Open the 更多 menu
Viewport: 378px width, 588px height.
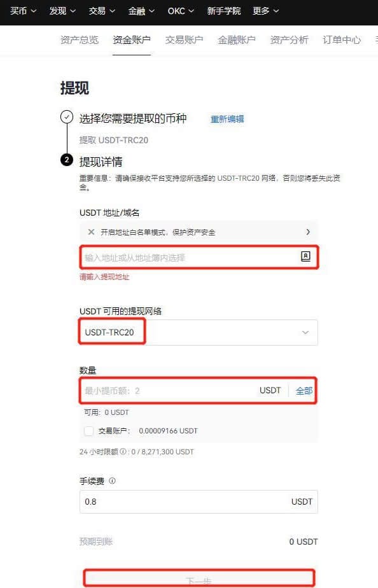(x=266, y=11)
